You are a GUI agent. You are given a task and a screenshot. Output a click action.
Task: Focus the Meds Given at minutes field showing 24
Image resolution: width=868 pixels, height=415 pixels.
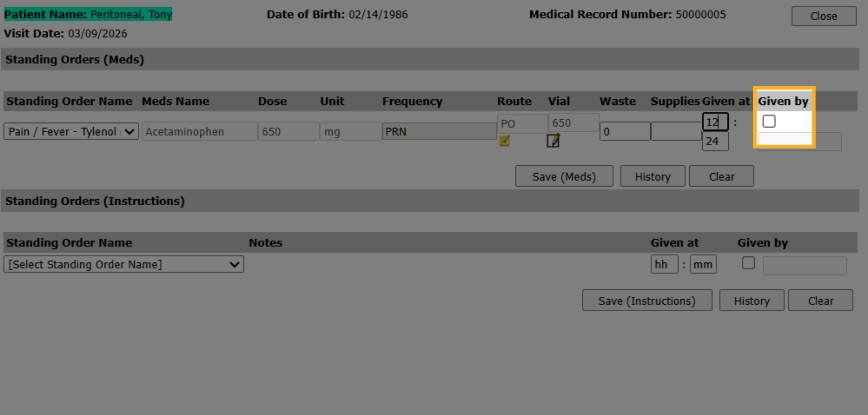click(x=715, y=141)
